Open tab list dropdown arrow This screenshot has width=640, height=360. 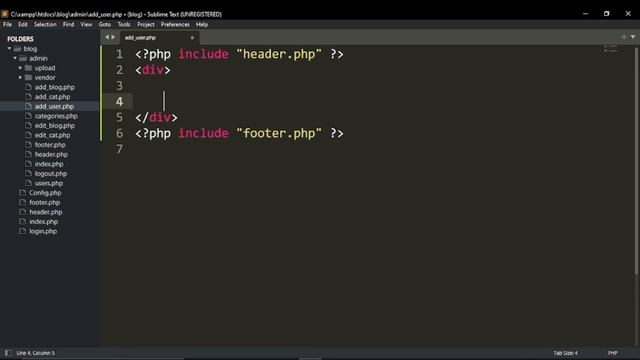point(633,37)
